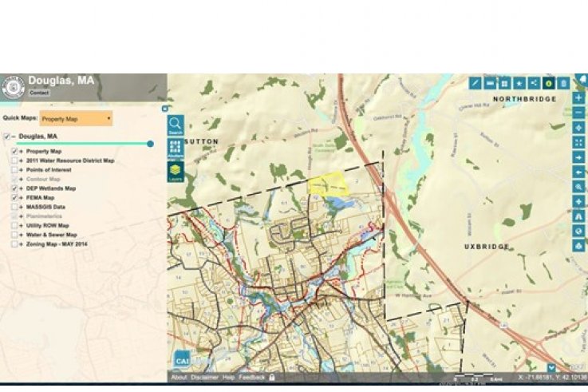The height and width of the screenshot is (392, 588).
Task: Uncheck the Property Map layer
Action: tap(15, 151)
